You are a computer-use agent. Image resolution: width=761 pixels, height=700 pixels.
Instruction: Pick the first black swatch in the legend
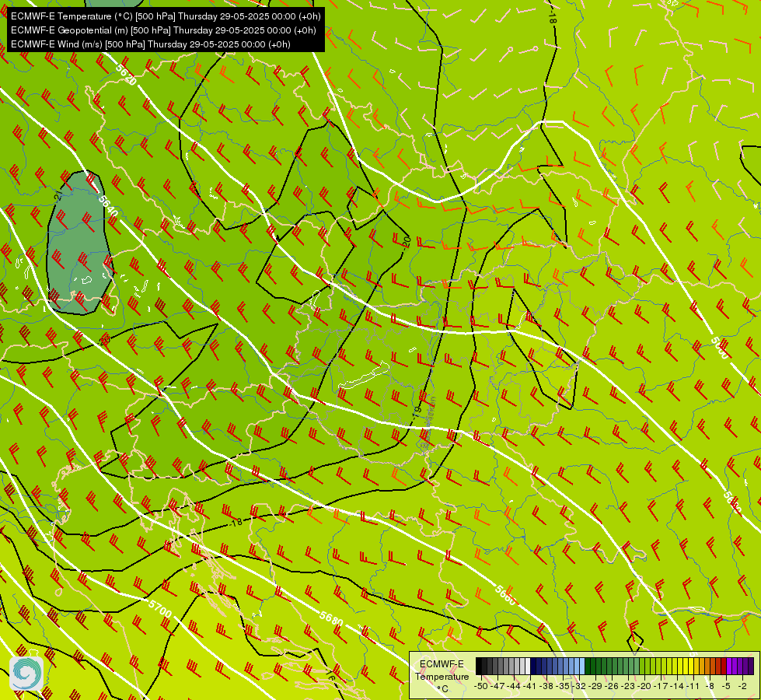tap(479, 666)
